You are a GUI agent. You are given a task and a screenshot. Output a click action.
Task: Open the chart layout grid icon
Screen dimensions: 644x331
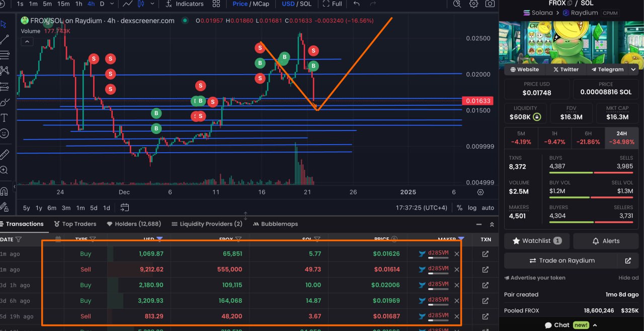(216, 4)
